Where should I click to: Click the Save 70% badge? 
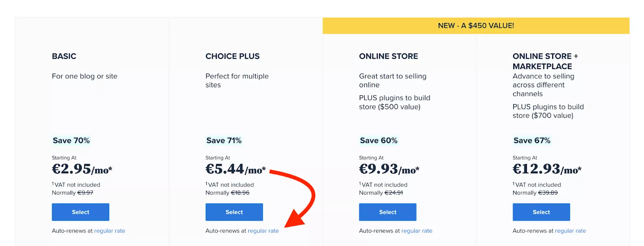click(x=71, y=140)
